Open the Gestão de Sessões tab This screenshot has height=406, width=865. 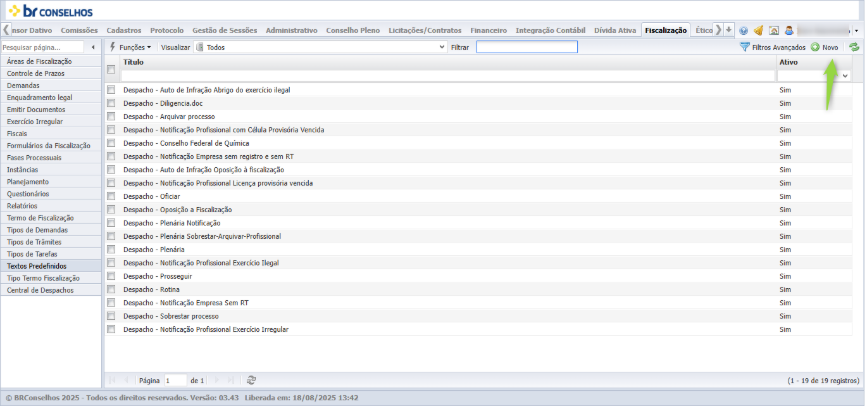pyautogui.click(x=225, y=30)
